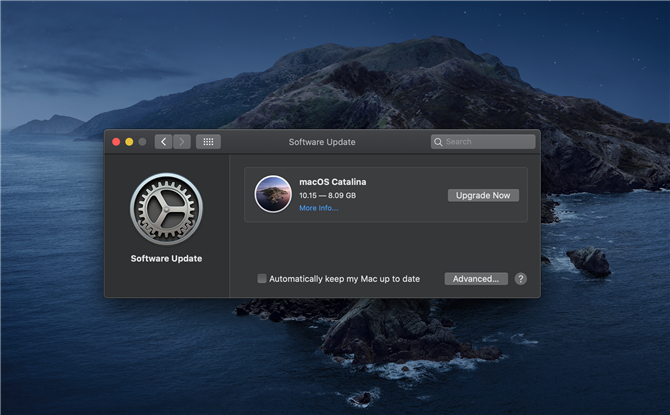
Task: Open help with the question mark button
Action: [520, 279]
